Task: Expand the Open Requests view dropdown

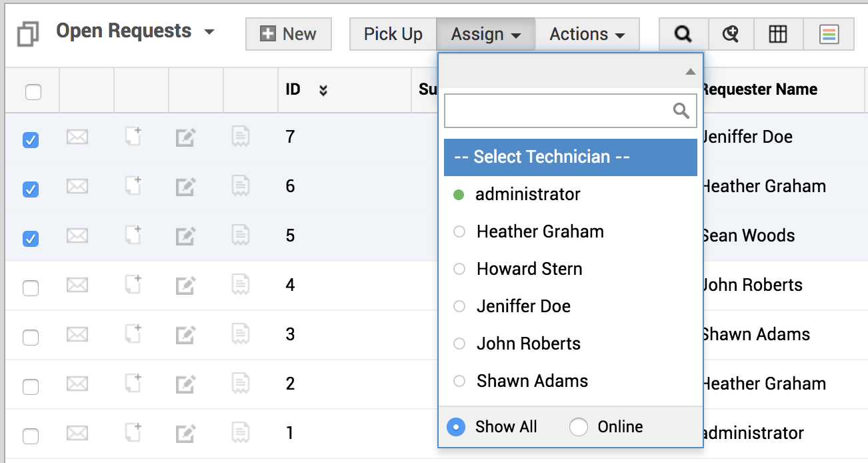Action: [x=209, y=32]
